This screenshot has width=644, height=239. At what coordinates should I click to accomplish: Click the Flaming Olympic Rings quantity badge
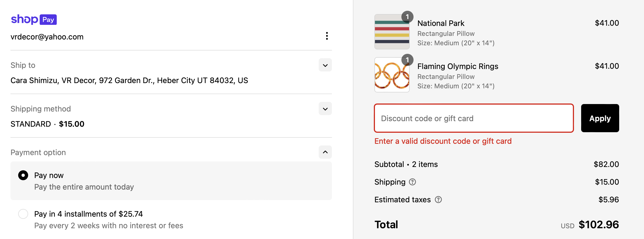pos(407,60)
